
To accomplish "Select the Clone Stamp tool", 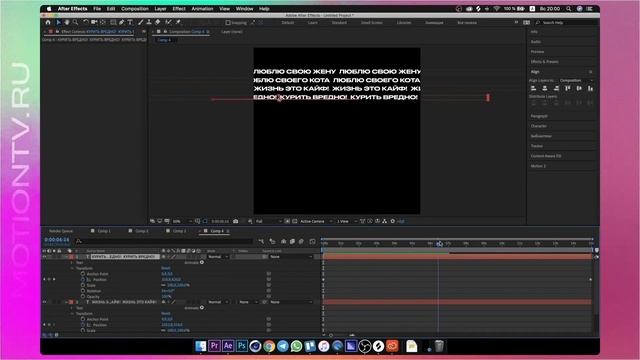I will 149,22.
